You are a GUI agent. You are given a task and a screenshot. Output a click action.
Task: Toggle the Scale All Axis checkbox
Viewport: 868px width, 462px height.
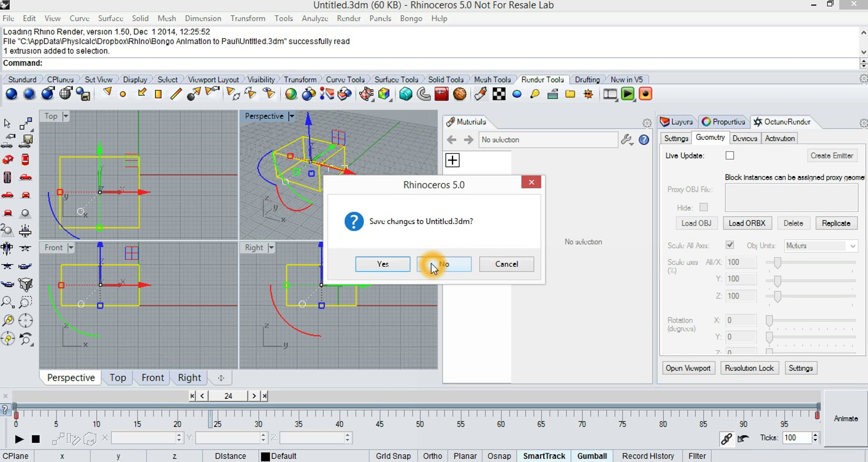click(x=730, y=245)
